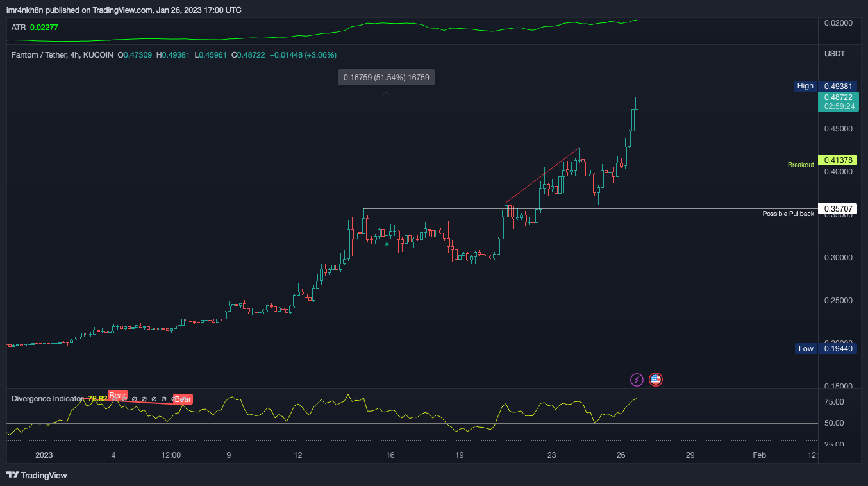
Task: Click the 0.25000 price axis tick
Action: (839, 301)
